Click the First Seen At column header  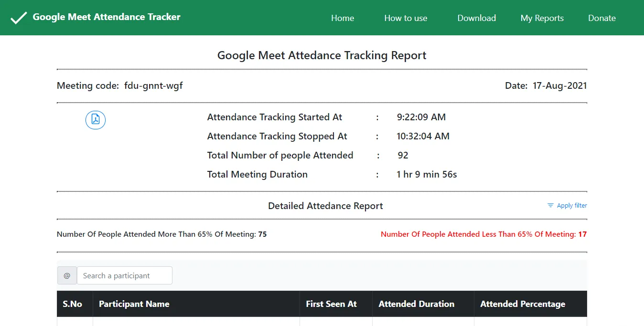(x=331, y=304)
